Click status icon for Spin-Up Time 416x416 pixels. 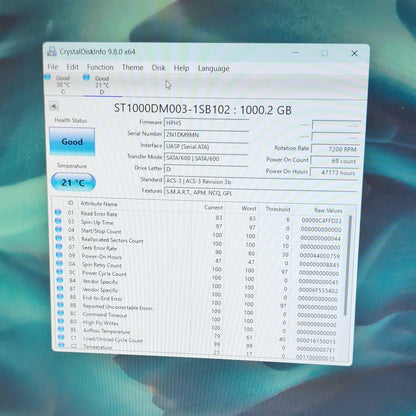point(58,221)
